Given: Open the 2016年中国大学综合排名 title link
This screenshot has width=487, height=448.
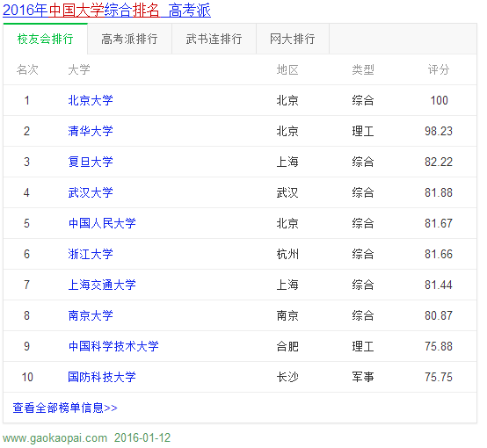Looking at the screenshot, I should coord(106,11).
